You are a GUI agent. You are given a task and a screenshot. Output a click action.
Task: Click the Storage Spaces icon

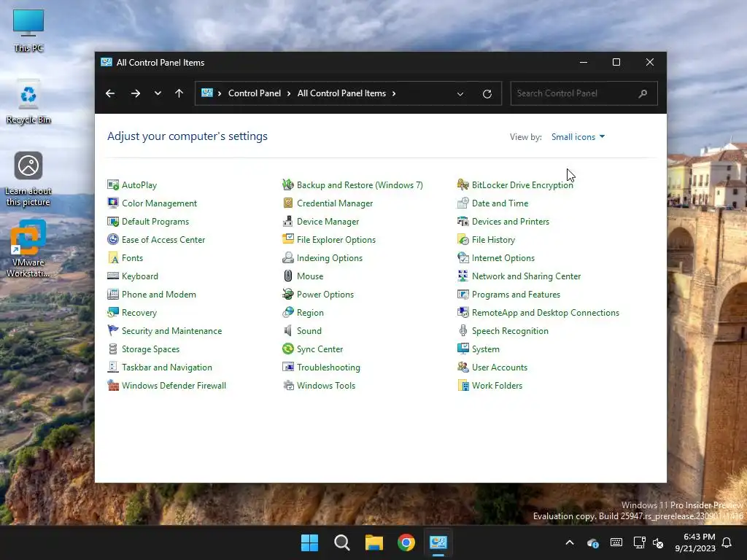point(113,349)
